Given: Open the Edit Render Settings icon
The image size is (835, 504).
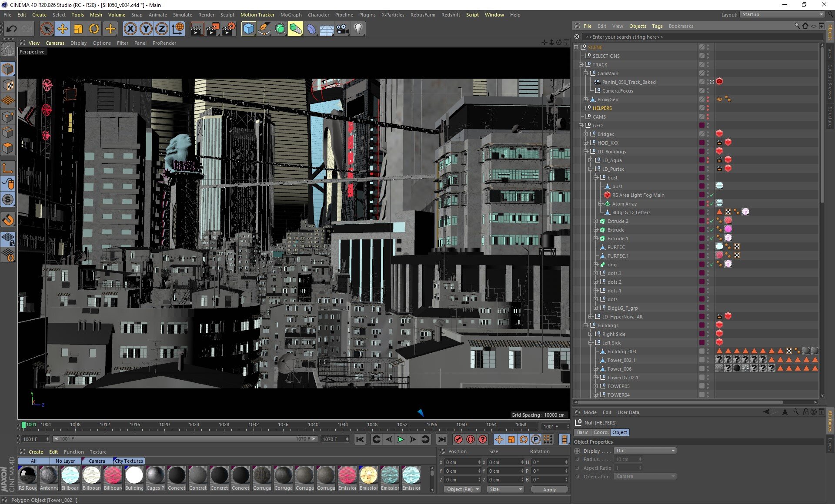Looking at the screenshot, I should pyautogui.click(x=229, y=29).
